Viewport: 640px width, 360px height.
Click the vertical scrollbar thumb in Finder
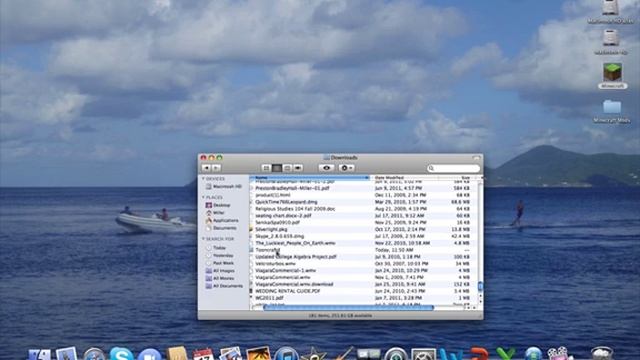coord(480,286)
